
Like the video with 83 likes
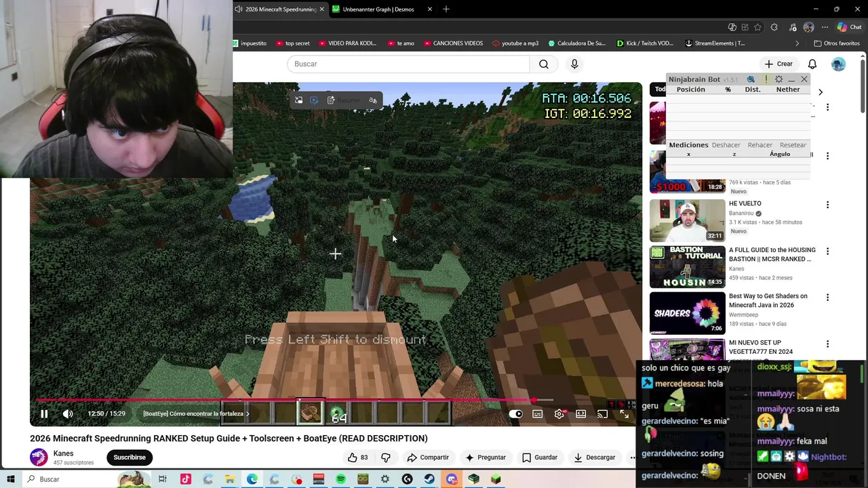tap(357, 457)
